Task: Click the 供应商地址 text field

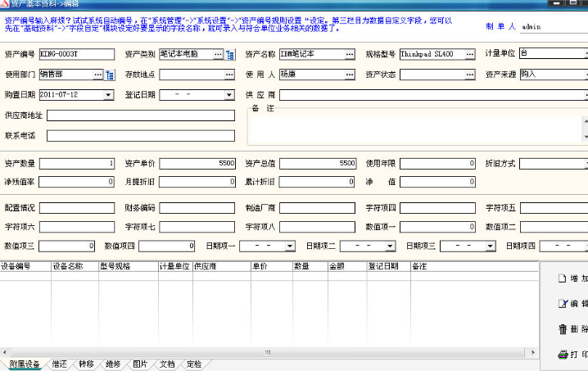Action: [140, 115]
